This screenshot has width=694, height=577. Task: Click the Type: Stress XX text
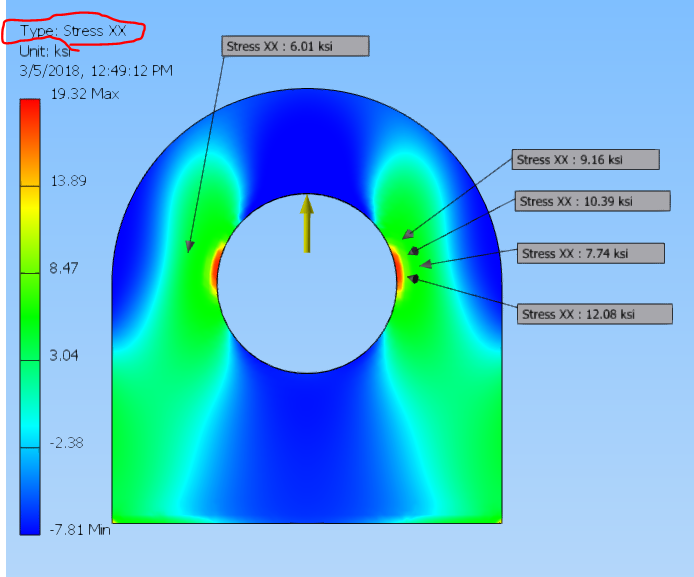click(73, 31)
